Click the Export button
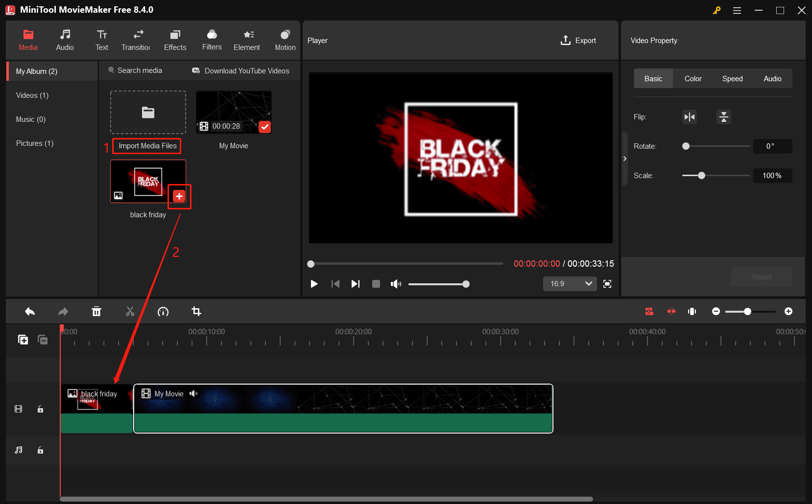812x504 pixels. (x=578, y=40)
